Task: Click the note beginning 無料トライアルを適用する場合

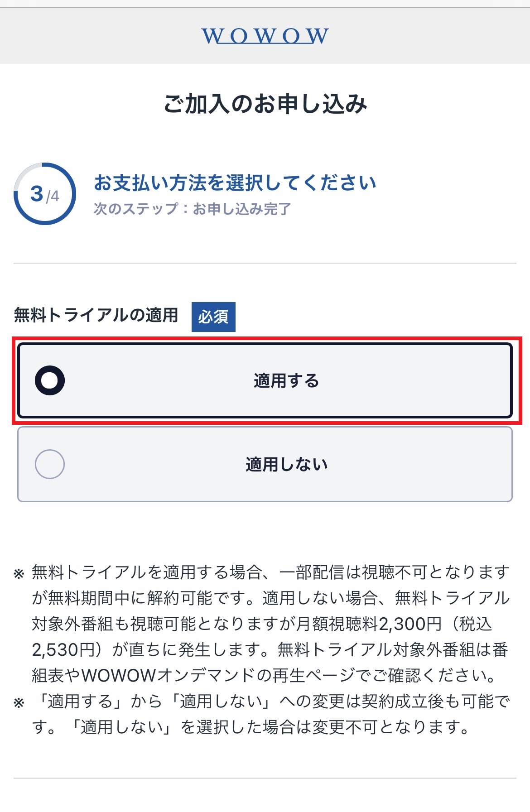Action: coord(271,624)
